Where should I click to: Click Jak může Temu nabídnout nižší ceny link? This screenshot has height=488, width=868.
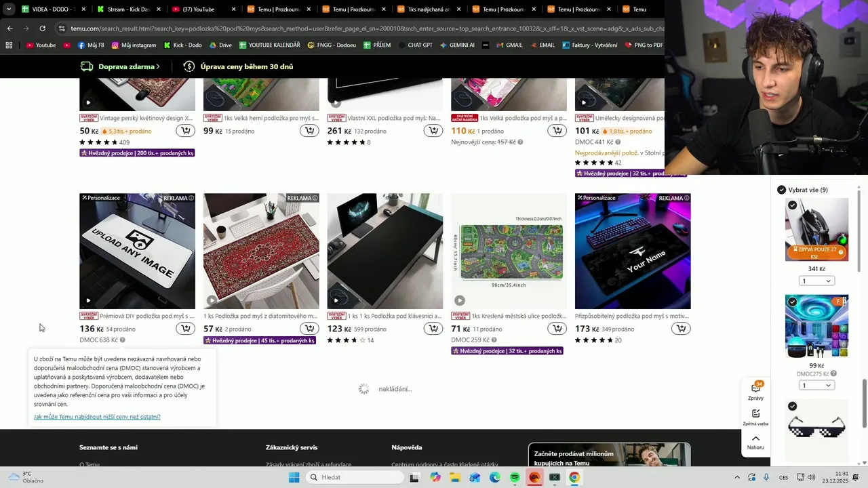(97, 417)
